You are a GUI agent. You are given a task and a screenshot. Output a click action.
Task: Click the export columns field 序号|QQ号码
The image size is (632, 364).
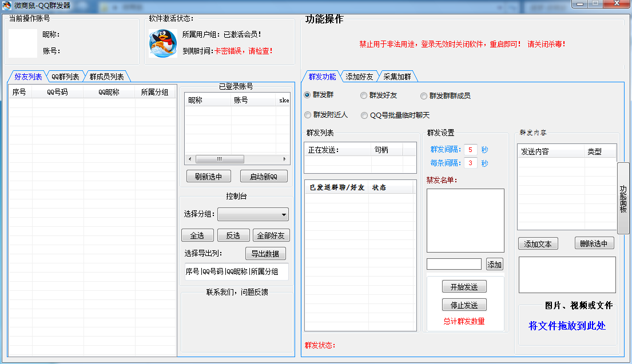237,271
